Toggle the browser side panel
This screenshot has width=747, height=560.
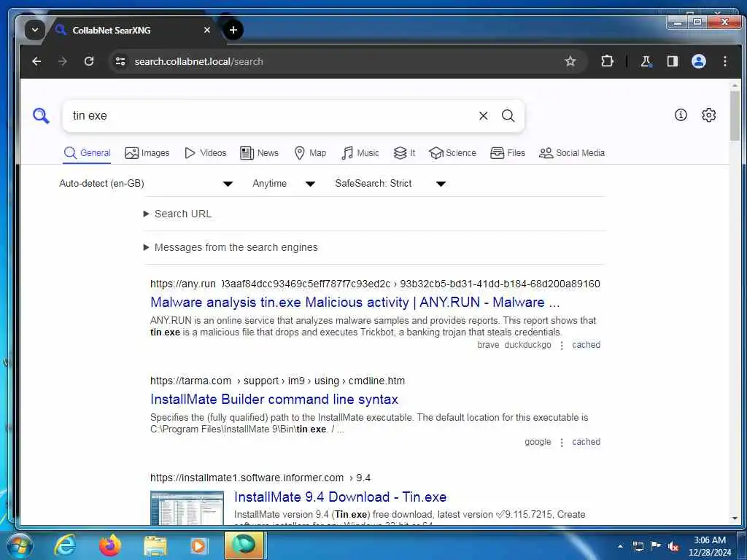pyautogui.click(x=672, y=61)
